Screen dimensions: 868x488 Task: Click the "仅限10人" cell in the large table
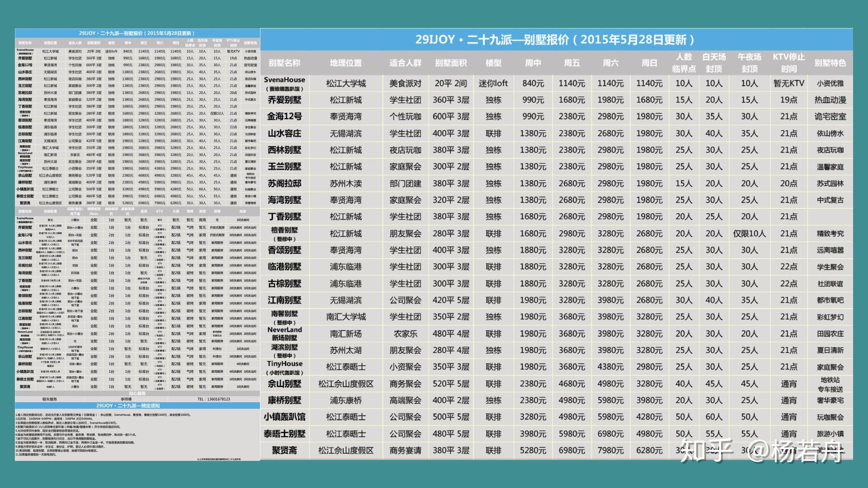(x=749, y=234)
